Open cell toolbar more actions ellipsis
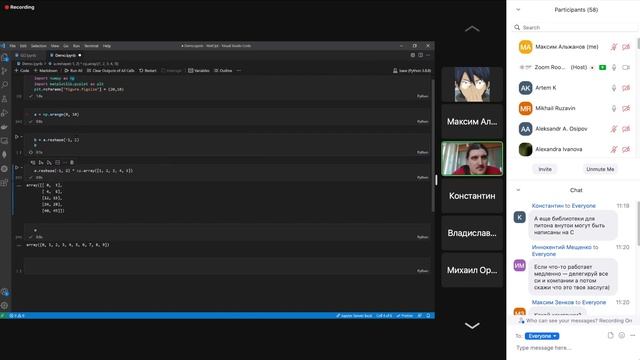The image size is (640, 360). (64, 162)
